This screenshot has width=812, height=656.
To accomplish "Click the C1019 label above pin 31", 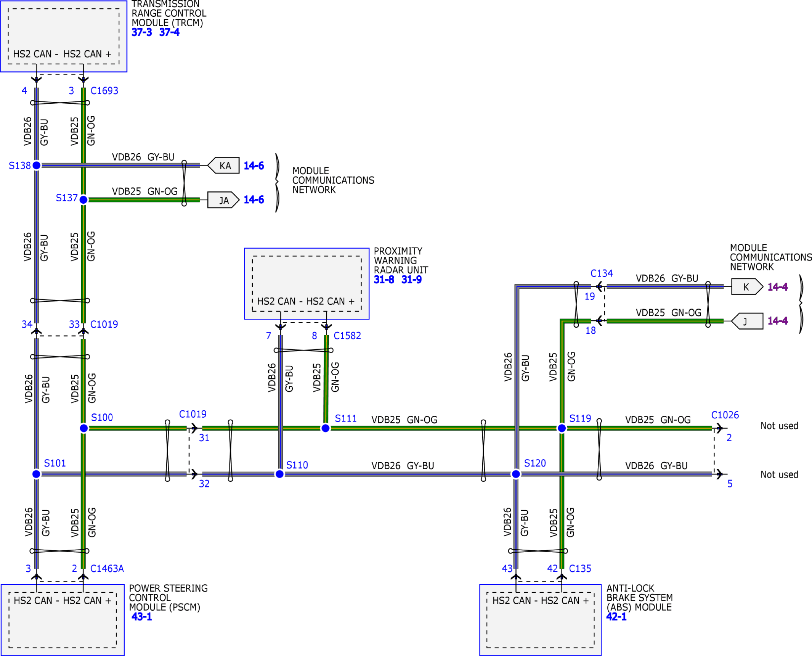I will (x=193, y=414).
